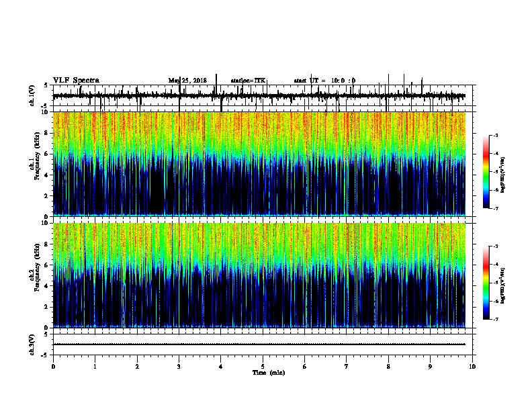Select the date label "May 25, 2018"

(x=187, y=81)
